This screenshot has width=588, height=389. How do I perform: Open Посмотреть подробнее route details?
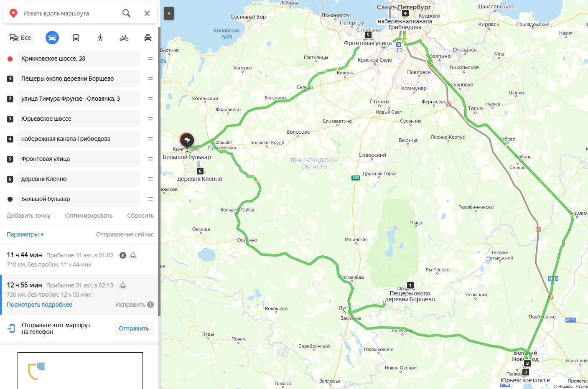click(39, 305)
